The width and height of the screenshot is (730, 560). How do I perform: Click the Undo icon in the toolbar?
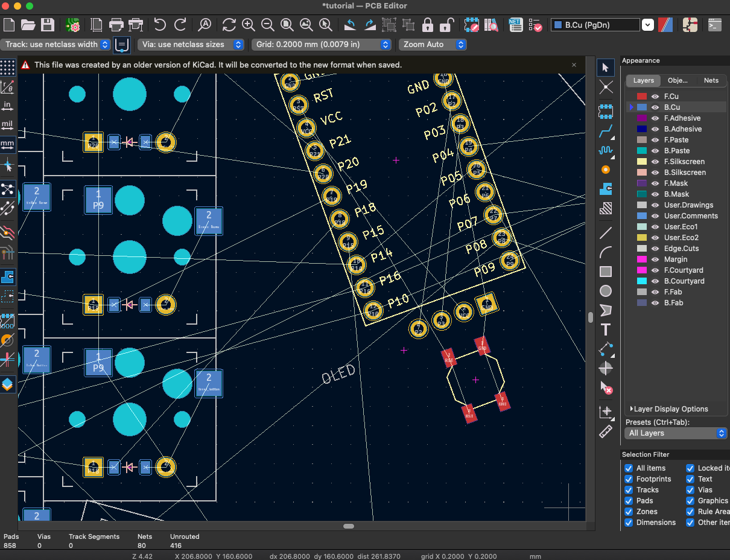click(161, 25)
